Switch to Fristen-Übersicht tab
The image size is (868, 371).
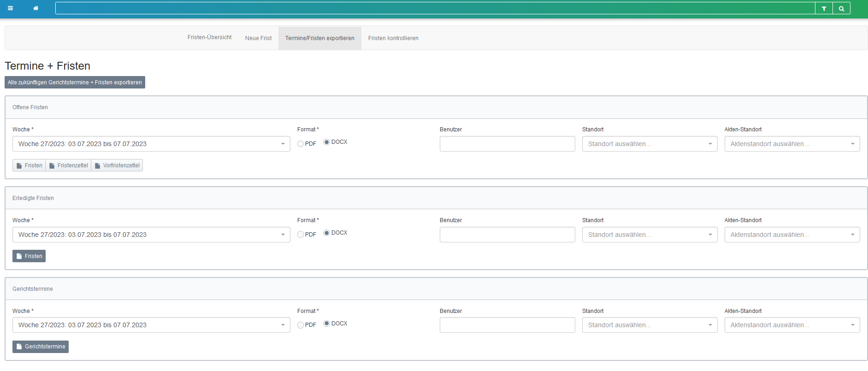pos(210,37)
